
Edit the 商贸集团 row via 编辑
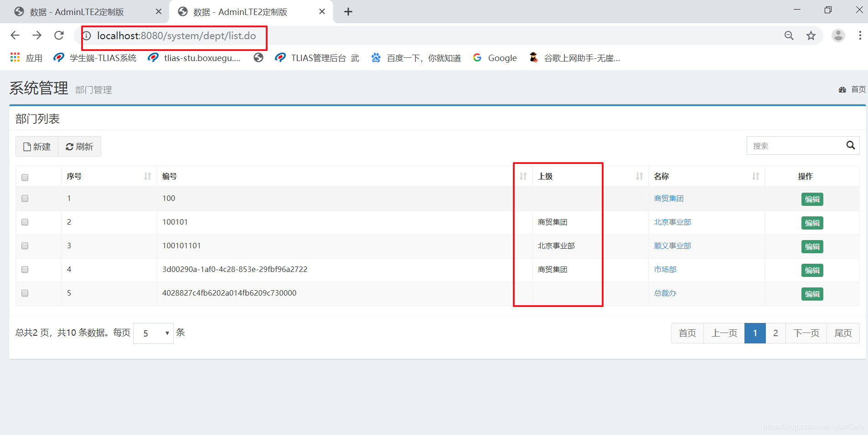(812, 199)
